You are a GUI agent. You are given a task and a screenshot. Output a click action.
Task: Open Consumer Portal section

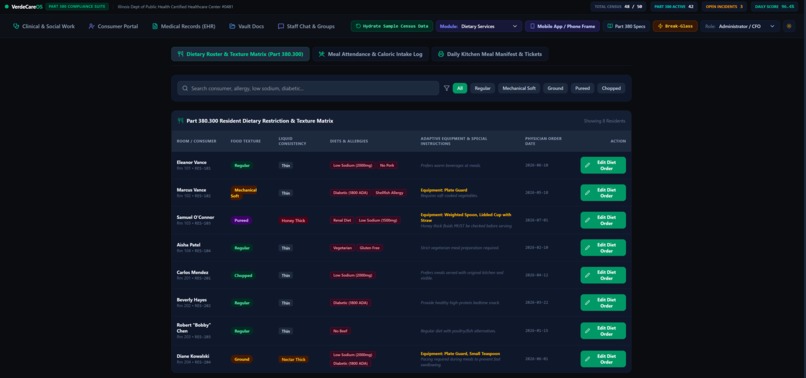point(113,26)
